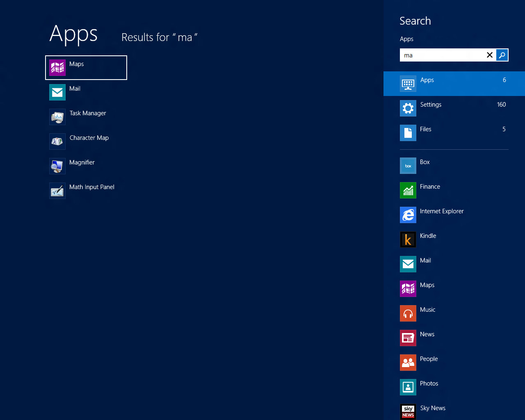Select the Maps icon in Search pane

pyautogui.click(x=408, y=289)
